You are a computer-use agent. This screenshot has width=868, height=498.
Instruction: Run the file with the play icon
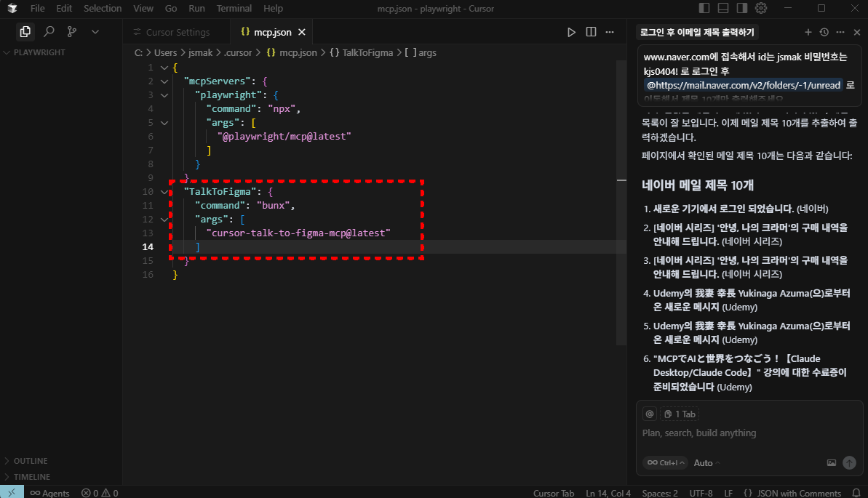[571, 32]
